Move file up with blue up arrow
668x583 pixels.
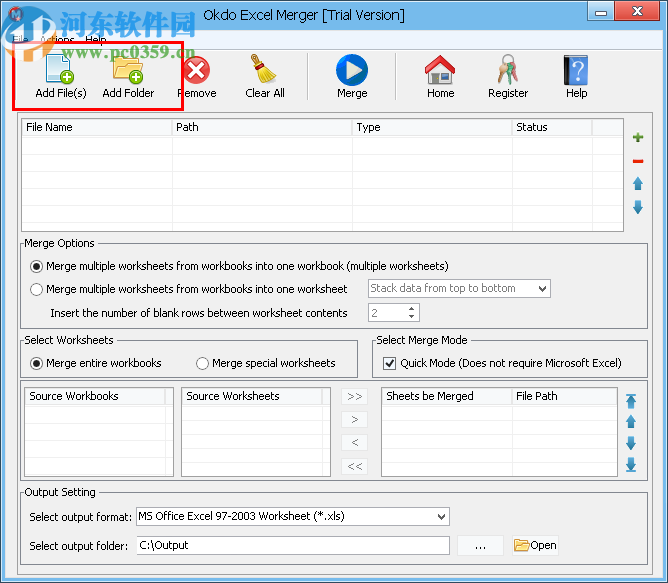pyautogui.click(x=638, y=184)
